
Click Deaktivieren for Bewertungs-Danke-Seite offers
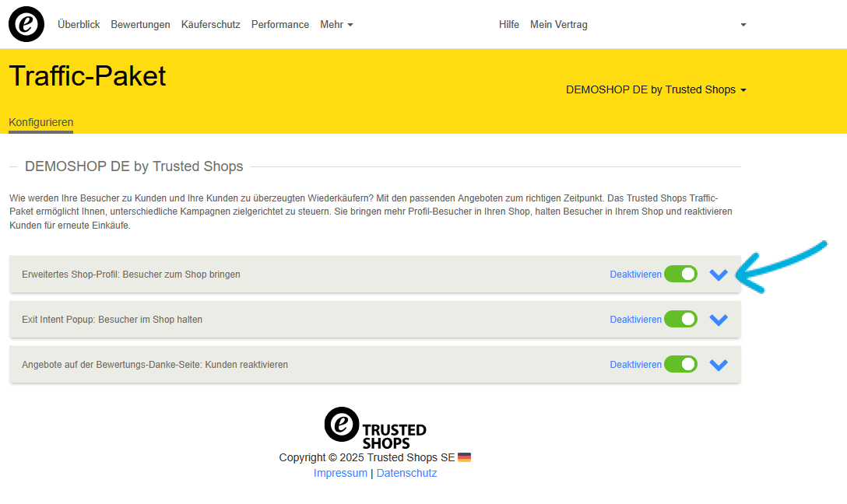(x=636, y=365)
